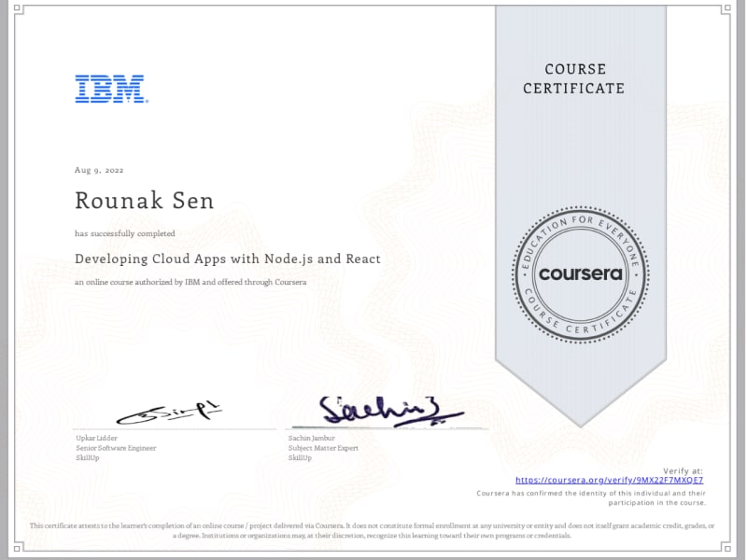Click "SkillUp" under Sachin Jambur

300,458
